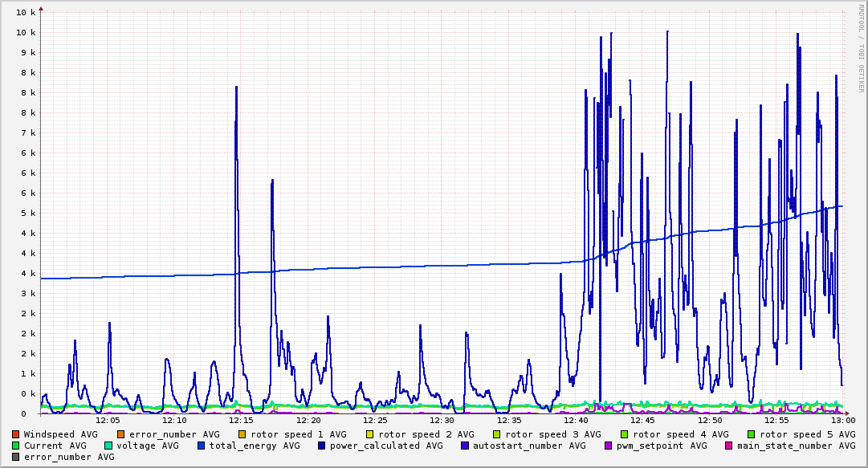868x468 pixels.
Task: Select error_number AVG label beside the gray swatch
Action: 69,457
